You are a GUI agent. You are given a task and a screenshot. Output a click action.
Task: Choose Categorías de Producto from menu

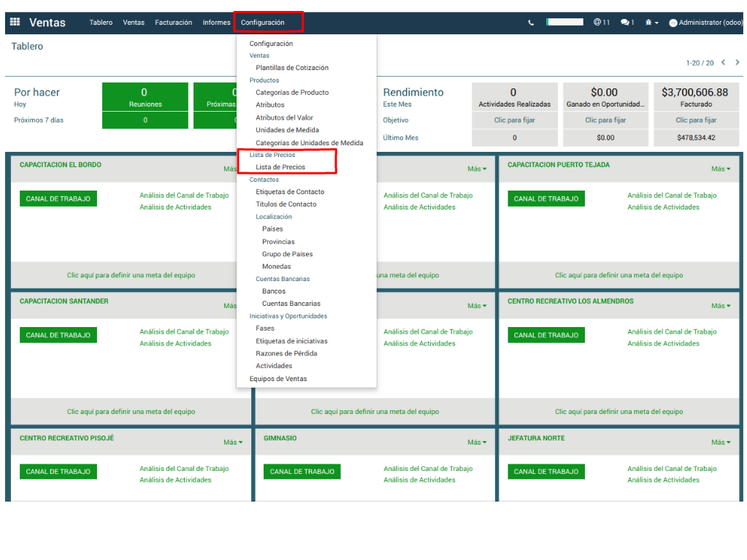[x=292, y=93]
